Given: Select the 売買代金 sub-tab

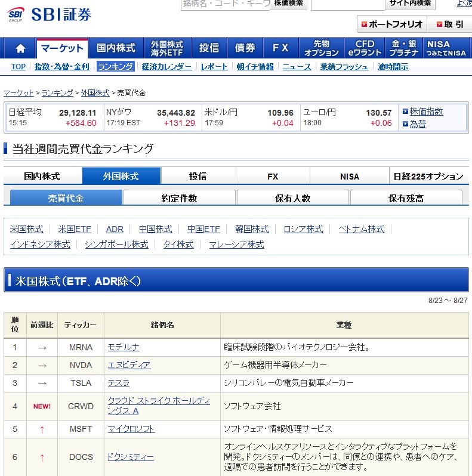Looking at the screenshot, I should pyautogui.click(x=66, y=198).
